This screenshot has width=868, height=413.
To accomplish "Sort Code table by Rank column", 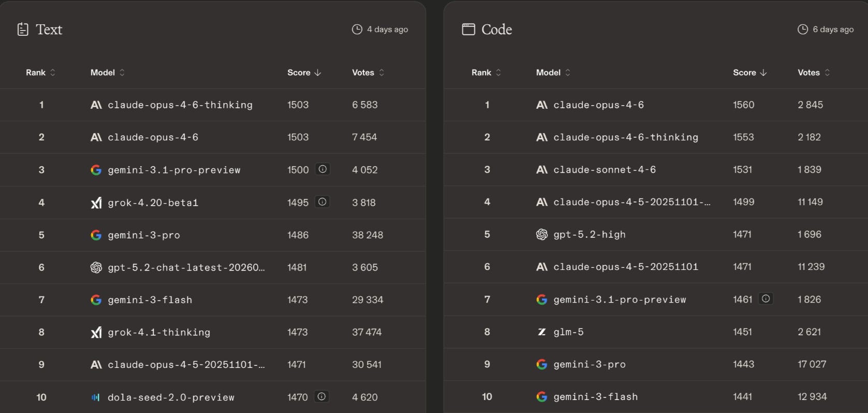I will point(486,73).
